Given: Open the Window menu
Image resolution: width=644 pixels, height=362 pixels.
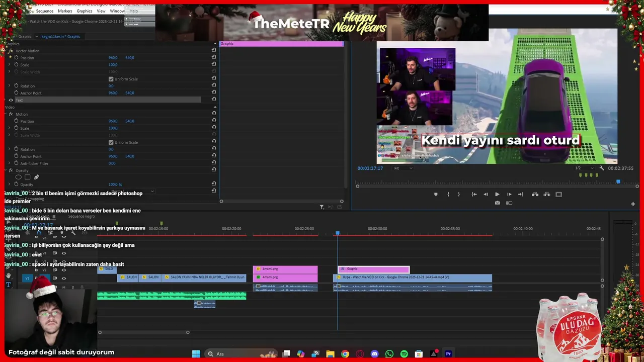Looking at the screenshot, I should pyautogui.click(x=117, y=11).
